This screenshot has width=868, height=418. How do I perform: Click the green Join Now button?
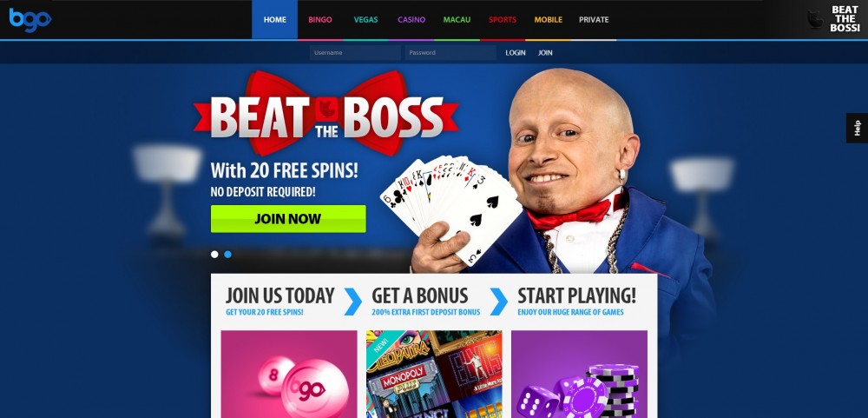tap(288, 219)
